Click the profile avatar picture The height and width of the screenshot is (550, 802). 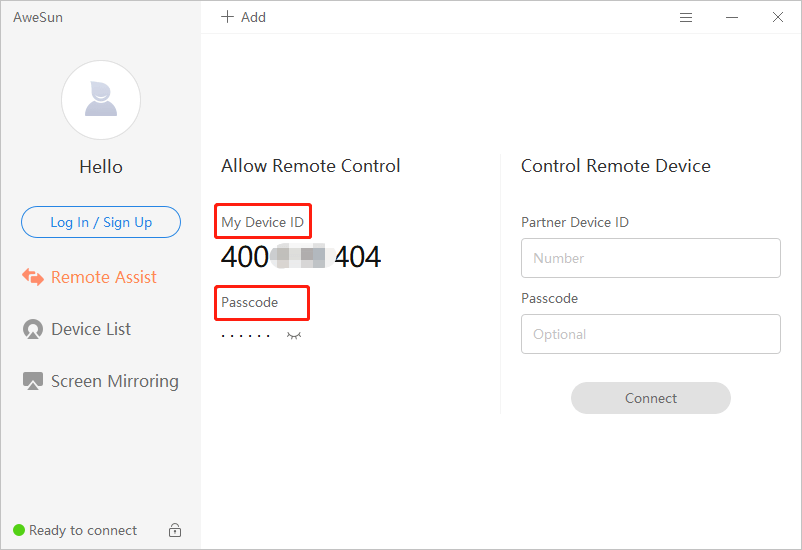101,100
